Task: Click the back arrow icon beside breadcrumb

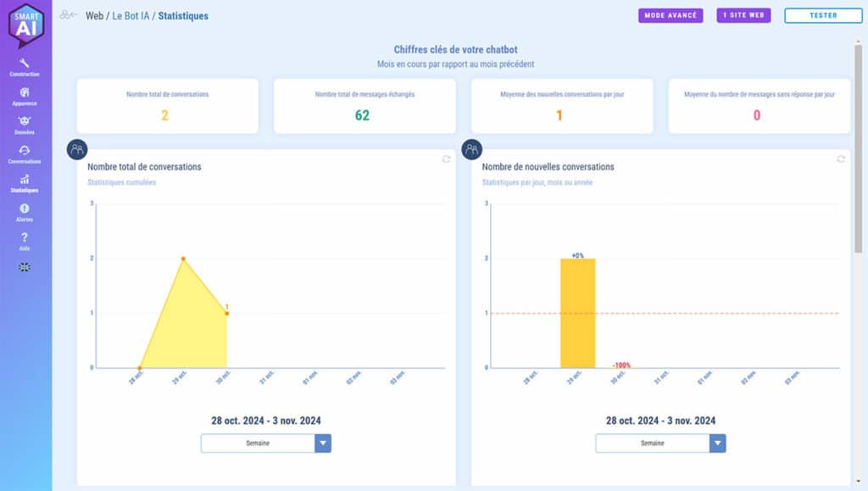Action: pos(69,15)
